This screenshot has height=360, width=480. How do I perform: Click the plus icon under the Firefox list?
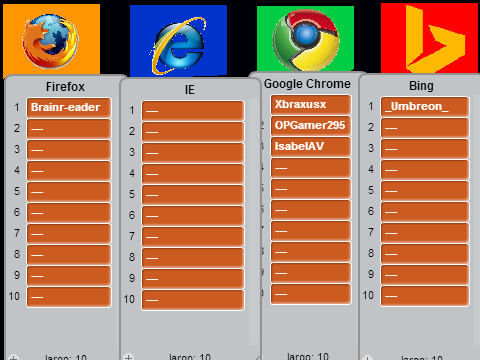[13, 357]
